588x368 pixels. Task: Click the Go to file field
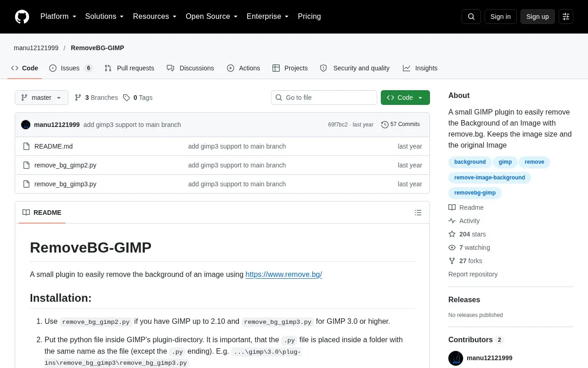[x=324, y=98]
